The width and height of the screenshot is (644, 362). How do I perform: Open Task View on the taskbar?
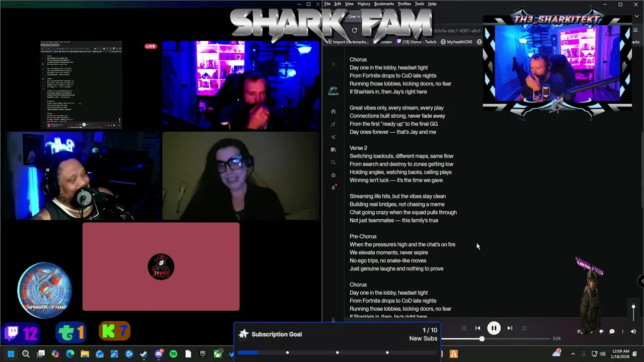(41, 354)
